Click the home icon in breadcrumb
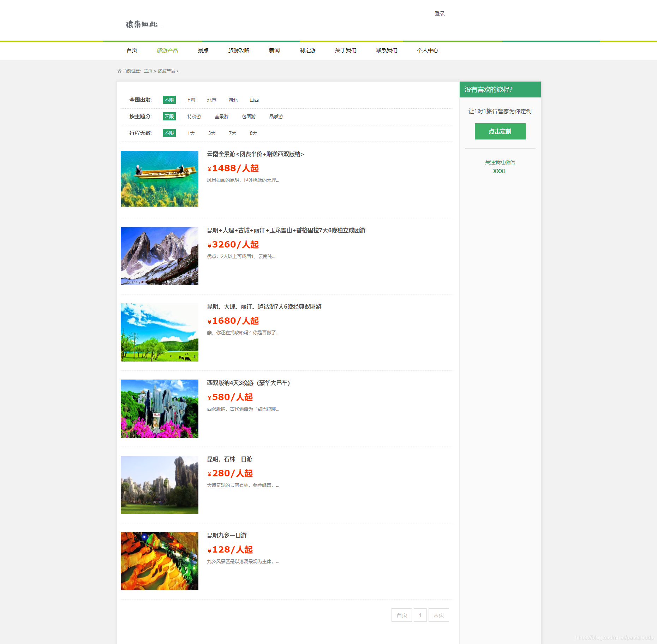The width and height of the screenshot is (657, 644). [119, 71]
